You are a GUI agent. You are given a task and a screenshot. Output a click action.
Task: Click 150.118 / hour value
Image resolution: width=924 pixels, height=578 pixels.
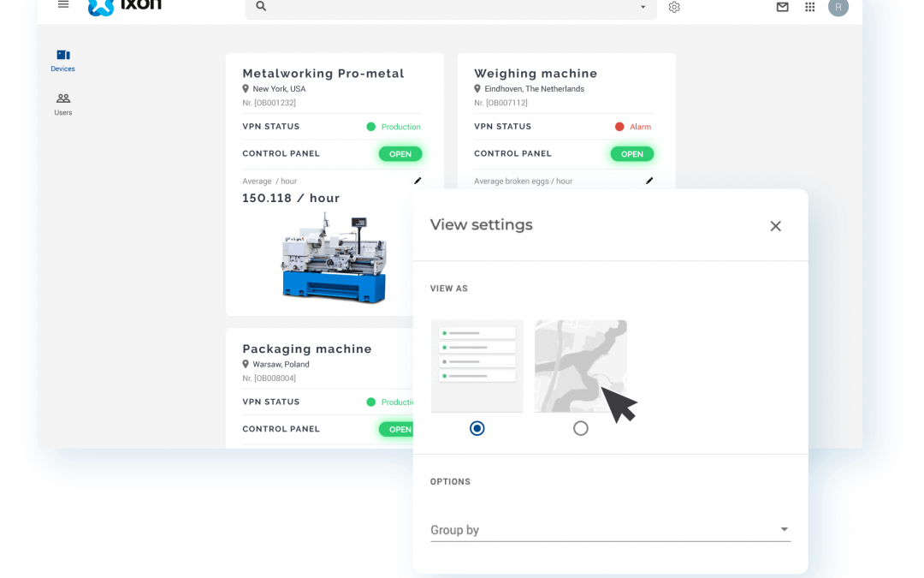(x=291, y=198)
